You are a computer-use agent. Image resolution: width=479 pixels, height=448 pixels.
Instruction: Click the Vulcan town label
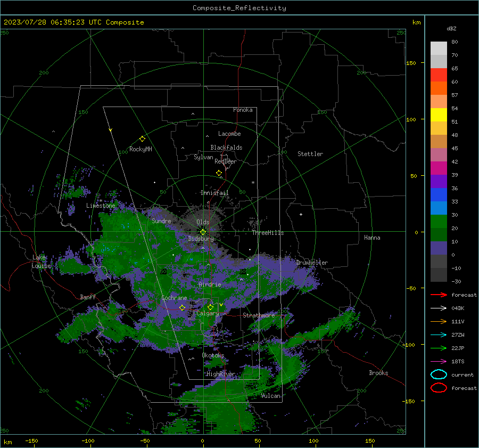pos(271,396)
